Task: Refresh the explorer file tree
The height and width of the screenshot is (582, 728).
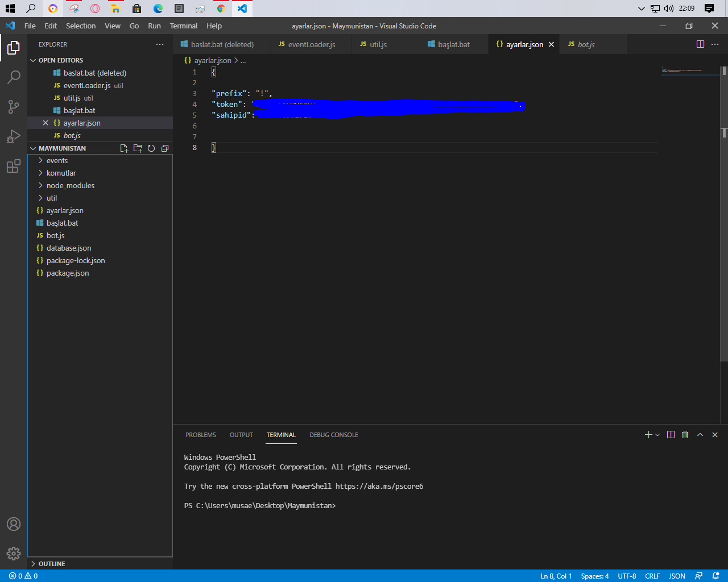Action: [x=151, y=148]
